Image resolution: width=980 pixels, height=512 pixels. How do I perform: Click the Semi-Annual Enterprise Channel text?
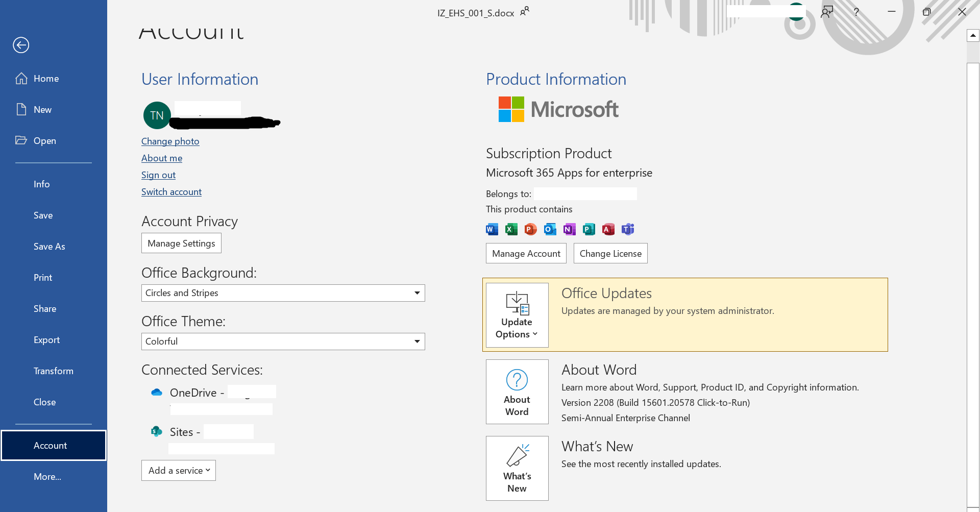click(626, 418)
